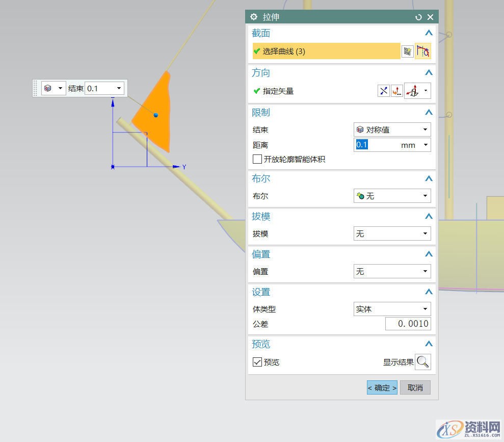Open the vector dialog icon
The image size is (504, 442).
[397, 91]
